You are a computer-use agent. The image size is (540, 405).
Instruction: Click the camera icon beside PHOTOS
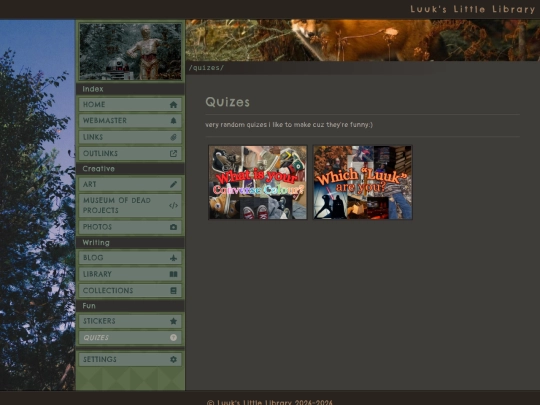point(173,227)
